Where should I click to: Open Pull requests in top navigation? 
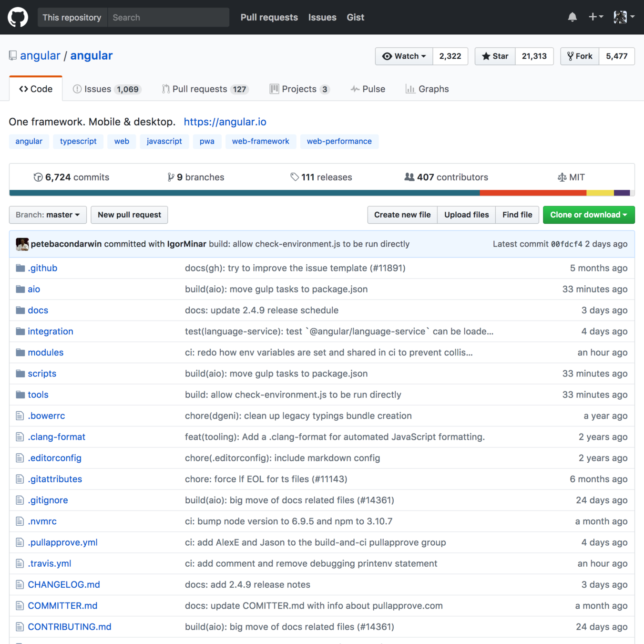[269, 17]
